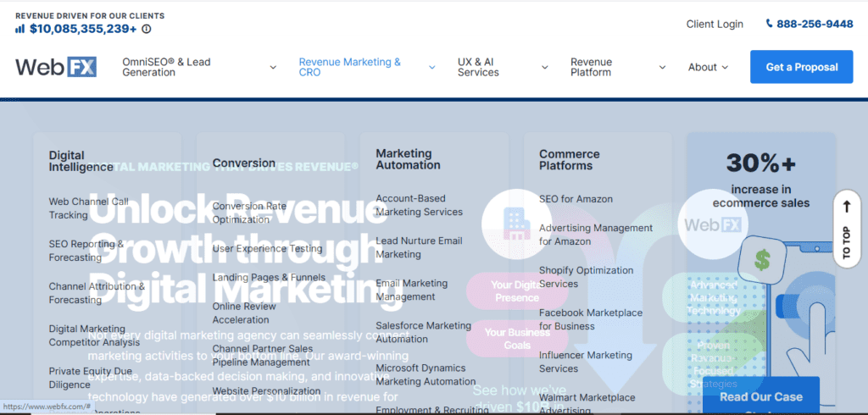Image resolution: width=868 pixels, height=415 pixels.
Task: Open Online Review Acceleration
Action: click(x=244, y=313)
